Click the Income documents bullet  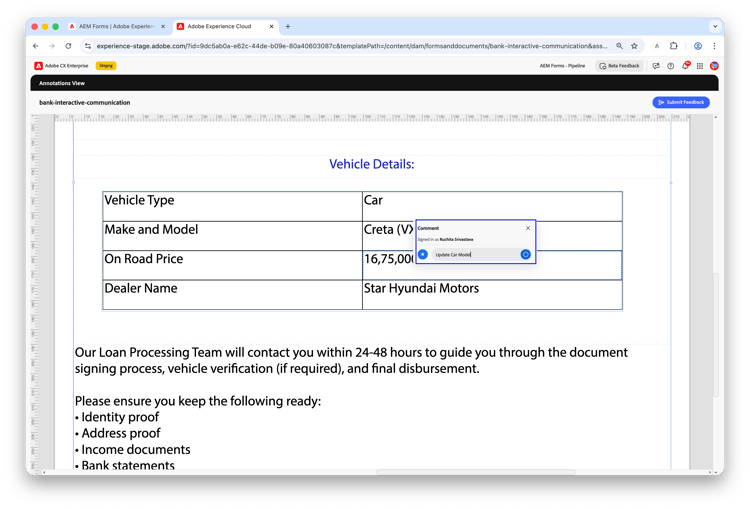(x=132, y=450)
